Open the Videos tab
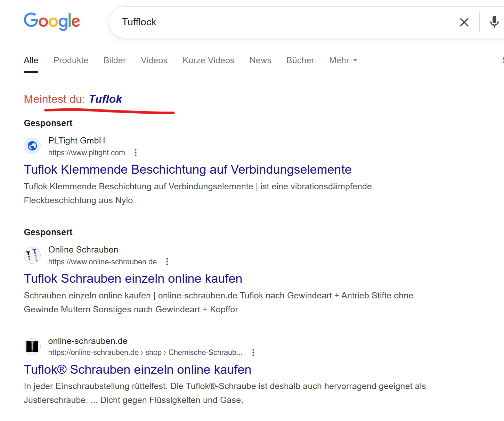 pyautogui.click(x=154, y=60)
